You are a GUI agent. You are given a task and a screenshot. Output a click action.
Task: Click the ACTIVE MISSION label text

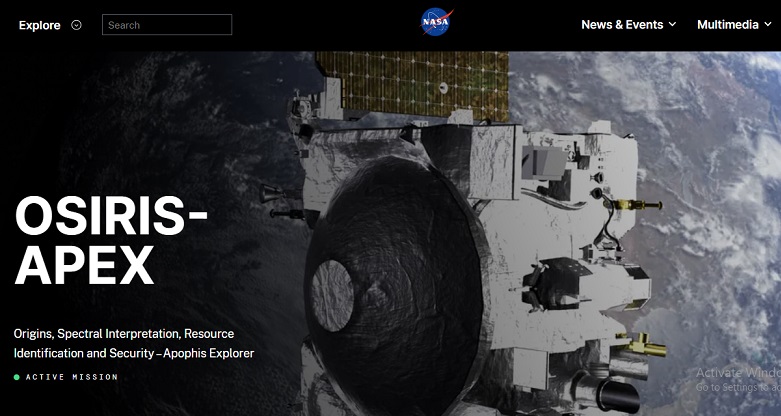coord(72,377)
